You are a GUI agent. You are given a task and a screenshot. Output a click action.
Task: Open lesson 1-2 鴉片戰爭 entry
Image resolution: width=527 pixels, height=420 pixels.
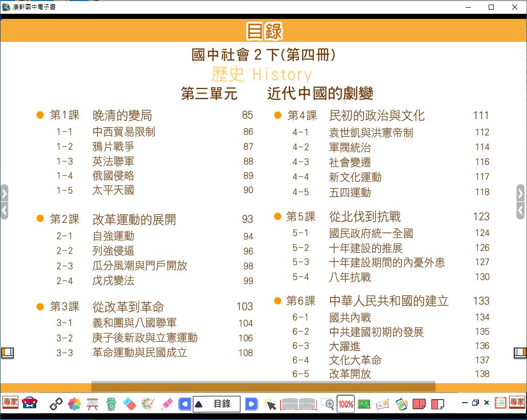pyautogui.click(x=113, y=147)
